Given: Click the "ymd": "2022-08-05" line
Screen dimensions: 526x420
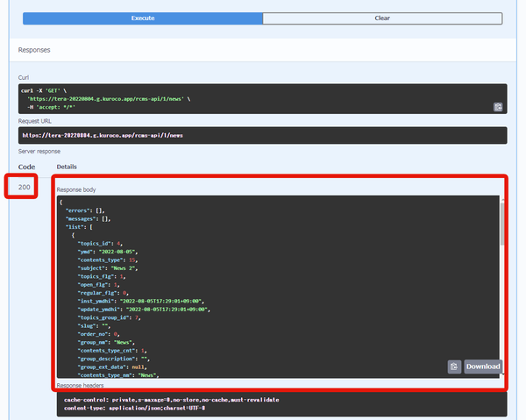Looking at the screenshot, I should click(x=108, y=252).
